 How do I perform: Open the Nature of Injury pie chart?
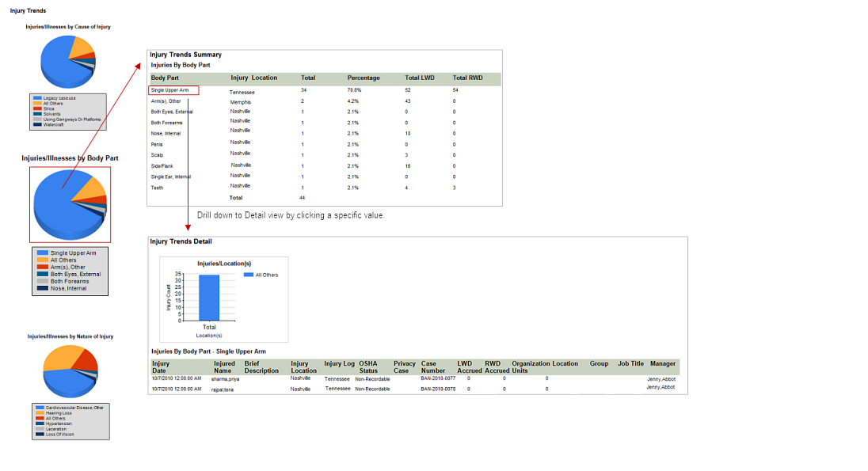pos(70,370)
